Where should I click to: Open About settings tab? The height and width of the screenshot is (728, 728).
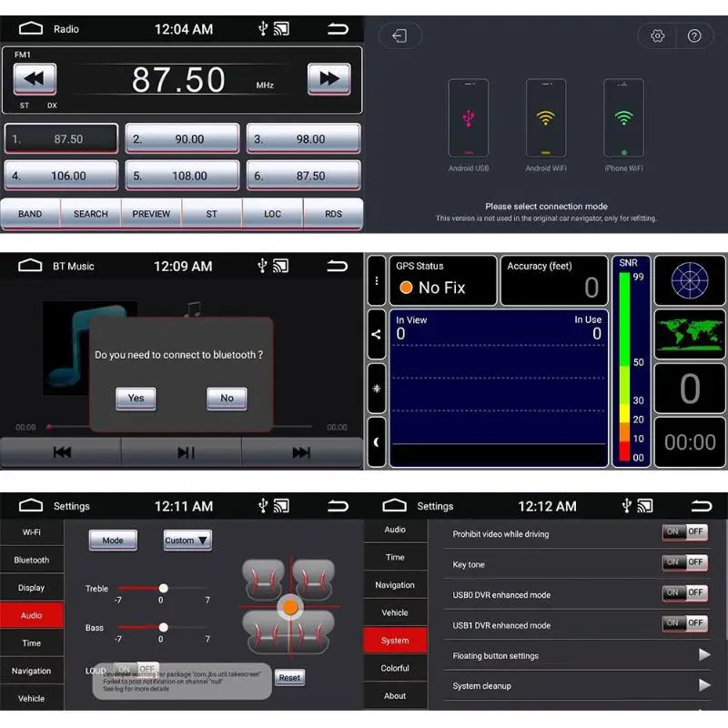tap(395, 695)
